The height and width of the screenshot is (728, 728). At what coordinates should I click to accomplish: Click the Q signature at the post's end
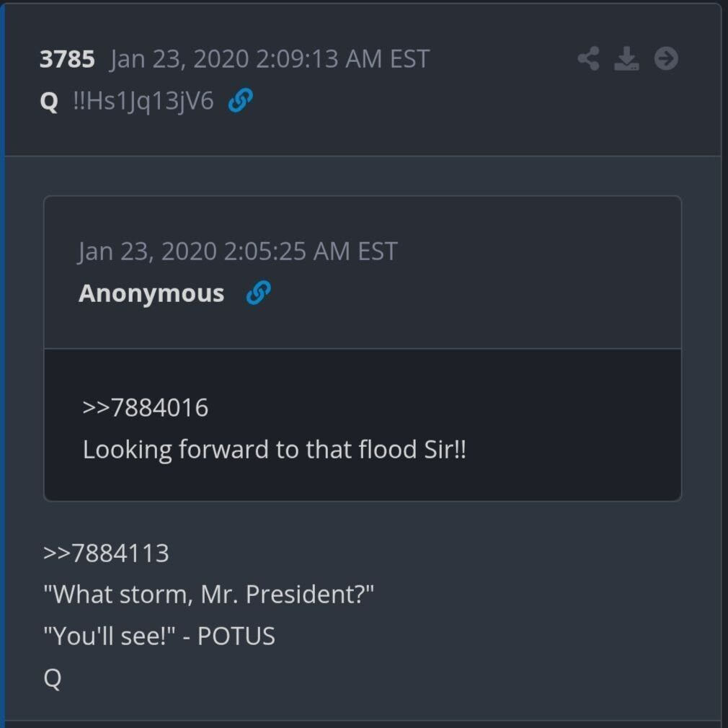(53, 678)
